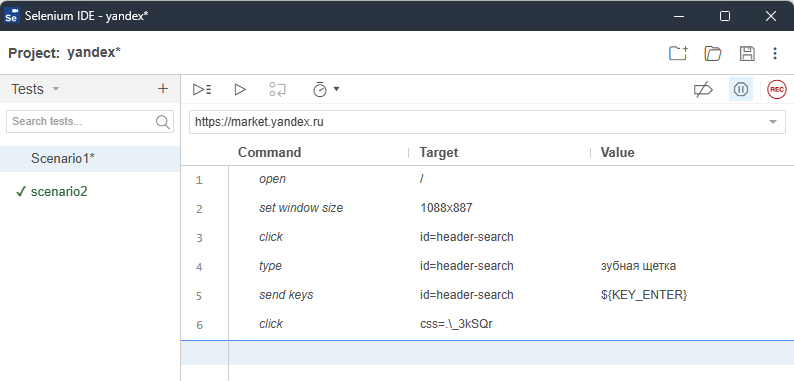Viewport: 794px width, 381px height.
Task: Expand the base URL dropdown arrow
Action: click(x=773, y=122)
